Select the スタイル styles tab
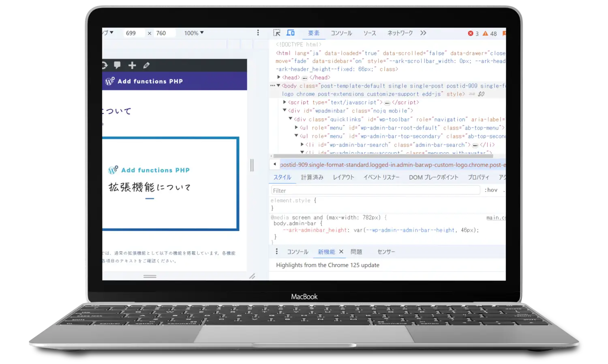 (283, 177)
